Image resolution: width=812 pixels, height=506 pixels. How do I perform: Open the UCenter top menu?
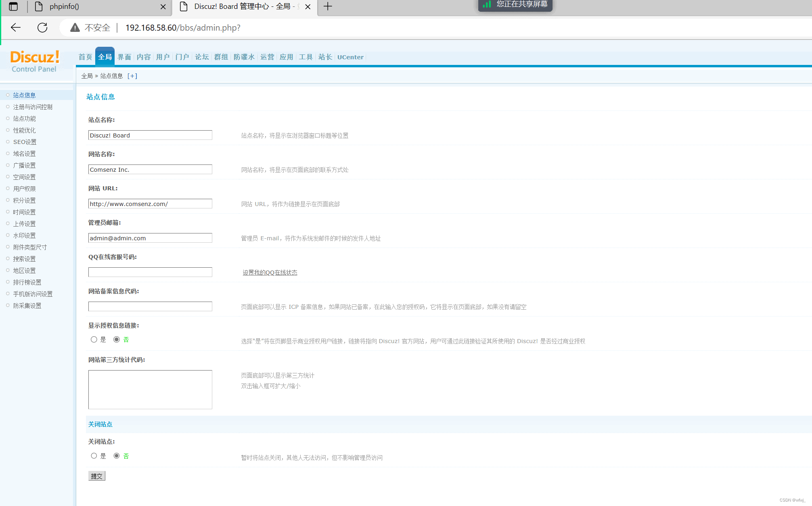(x=350, y=57)
